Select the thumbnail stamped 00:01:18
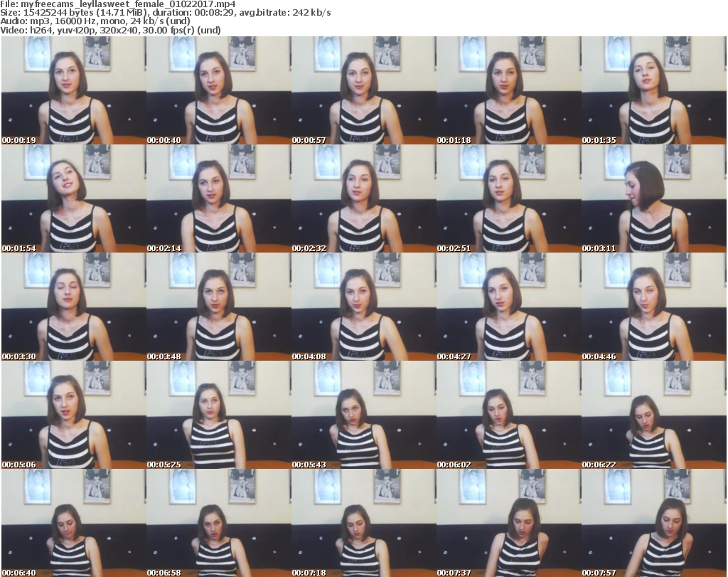 pyautogui.click(x=508, y=90)
